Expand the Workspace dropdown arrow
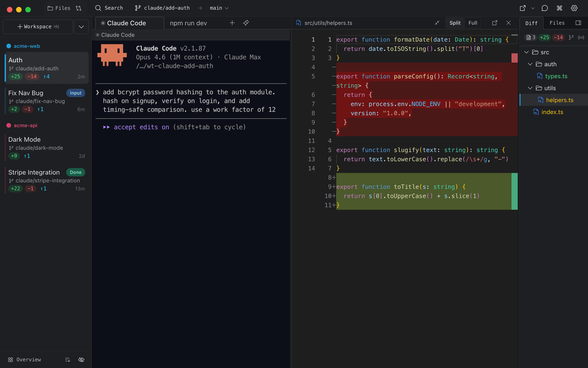Image resolution: width=588 pixels, height=368 pixels. [x=81, y=27]
